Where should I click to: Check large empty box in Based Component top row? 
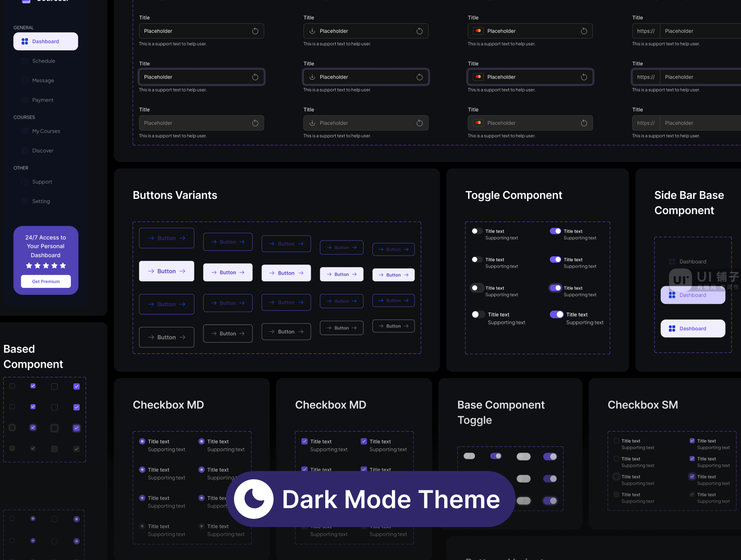[54, 386]
